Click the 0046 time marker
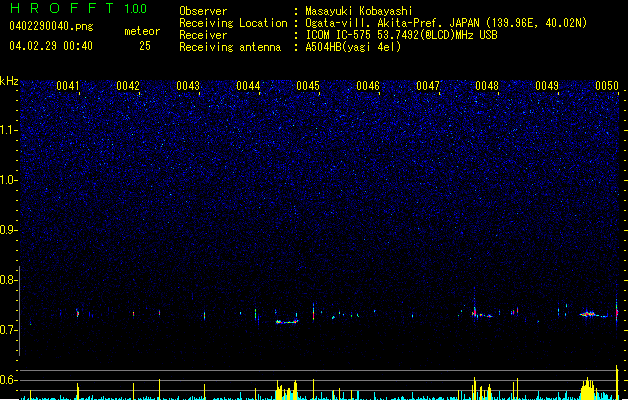 (x=368, y=86)
